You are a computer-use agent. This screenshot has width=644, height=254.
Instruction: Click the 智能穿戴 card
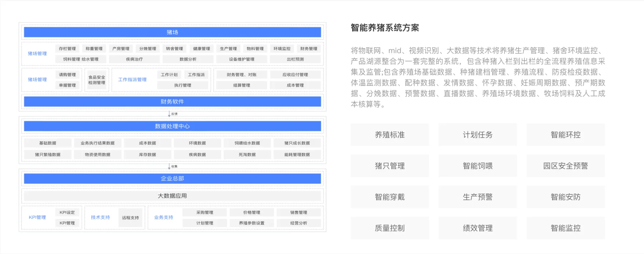click(x=390, y=197)
